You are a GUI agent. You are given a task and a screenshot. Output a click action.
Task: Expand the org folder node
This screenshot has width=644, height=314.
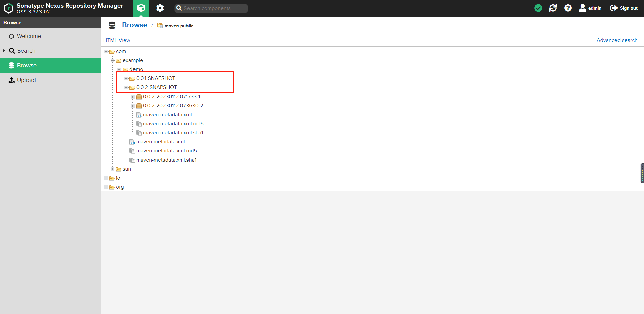[106, 187]
